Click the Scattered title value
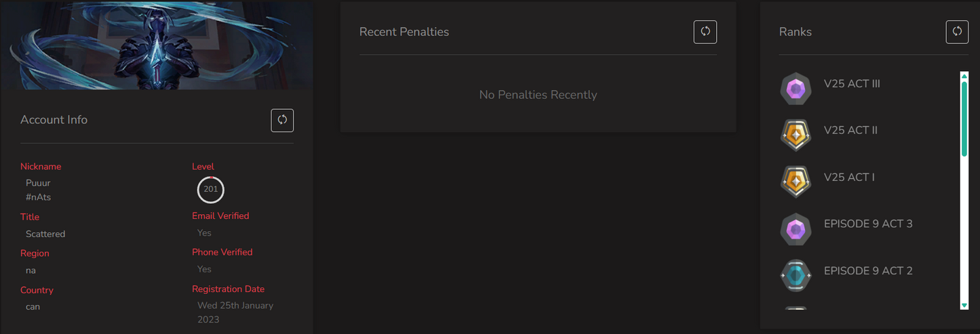The width and height of the screenshot is (980, 334). click(45, 234)
